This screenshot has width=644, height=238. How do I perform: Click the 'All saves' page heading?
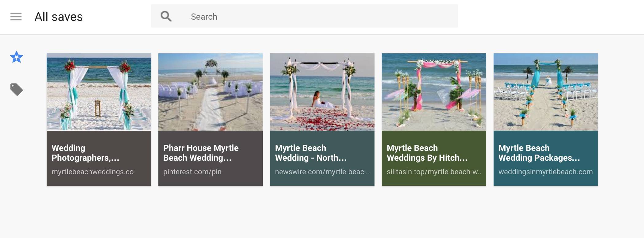[x=59, y=17]
